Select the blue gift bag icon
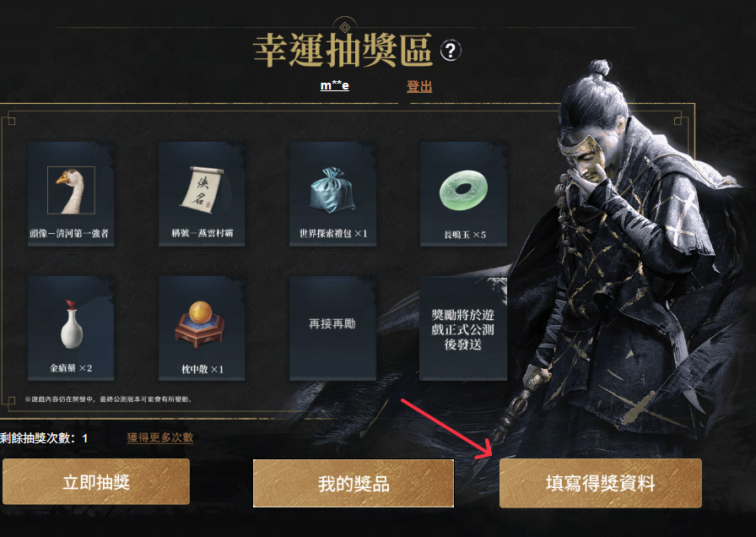The width and height of the screenshot is (756, 537). click(332, 190)
